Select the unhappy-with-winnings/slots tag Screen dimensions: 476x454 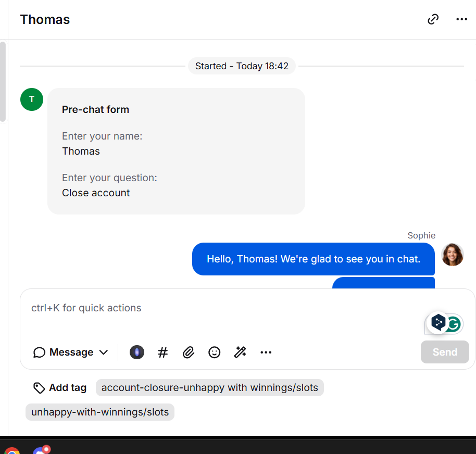click(x=100, y=412)
